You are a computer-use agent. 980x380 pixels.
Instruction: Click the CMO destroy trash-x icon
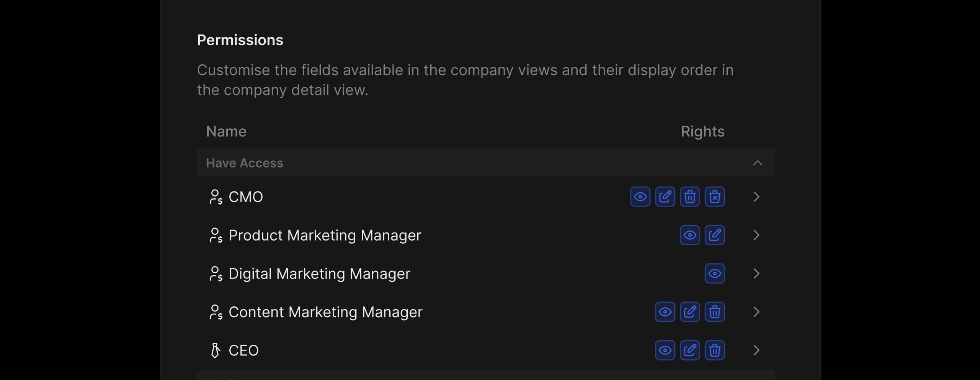tap(715, 197)
